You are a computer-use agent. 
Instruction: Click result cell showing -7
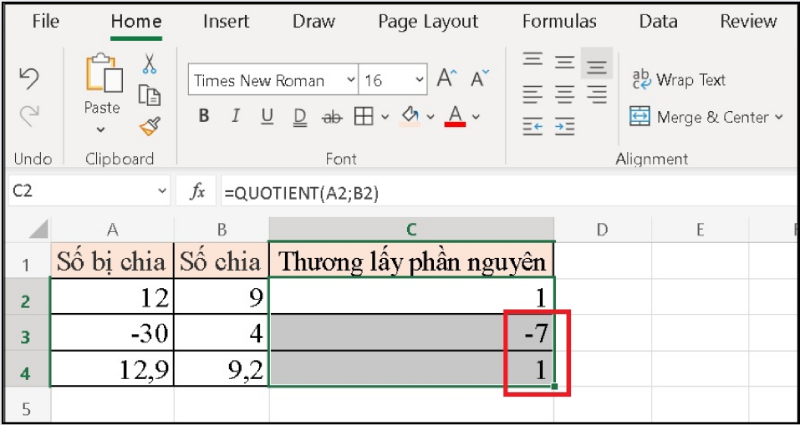(412, 333)
